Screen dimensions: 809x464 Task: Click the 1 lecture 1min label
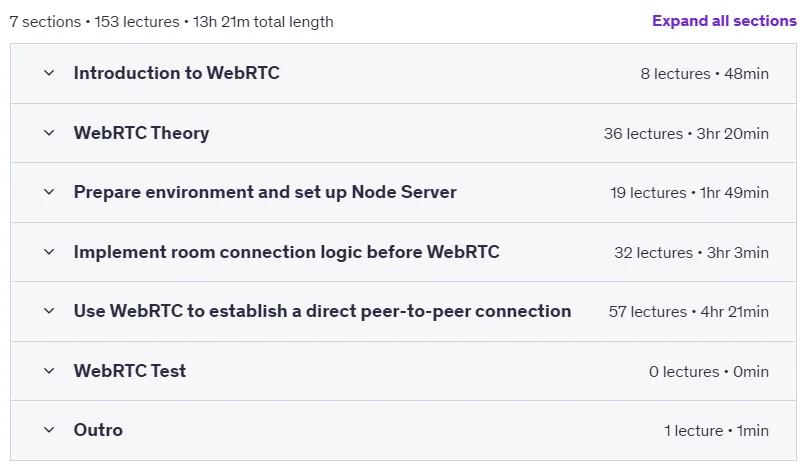[x=717, y=430]
